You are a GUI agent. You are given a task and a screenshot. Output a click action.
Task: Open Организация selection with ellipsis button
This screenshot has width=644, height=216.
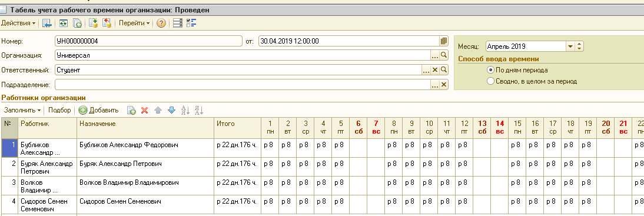435,55
